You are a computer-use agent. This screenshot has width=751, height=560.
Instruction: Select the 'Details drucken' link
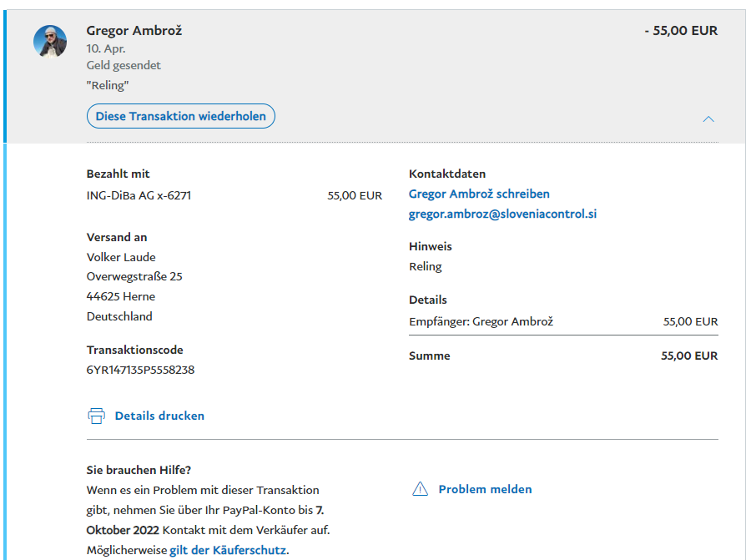(x=159, y=416)
